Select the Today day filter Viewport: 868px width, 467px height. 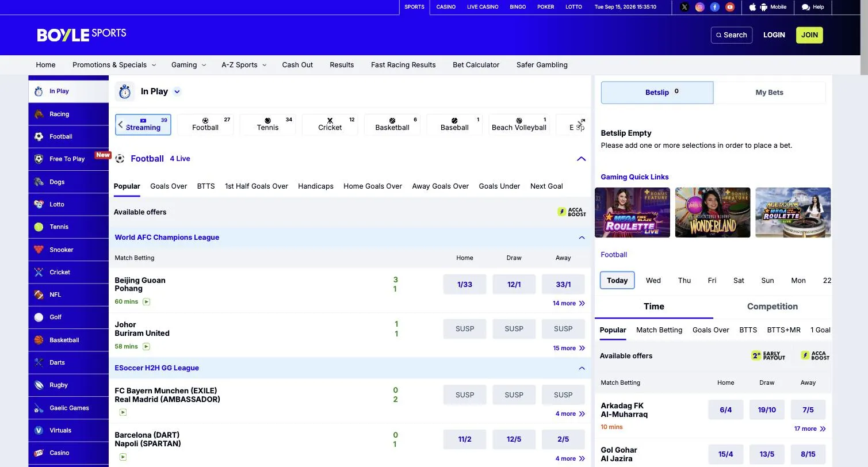tap(617, 280)
